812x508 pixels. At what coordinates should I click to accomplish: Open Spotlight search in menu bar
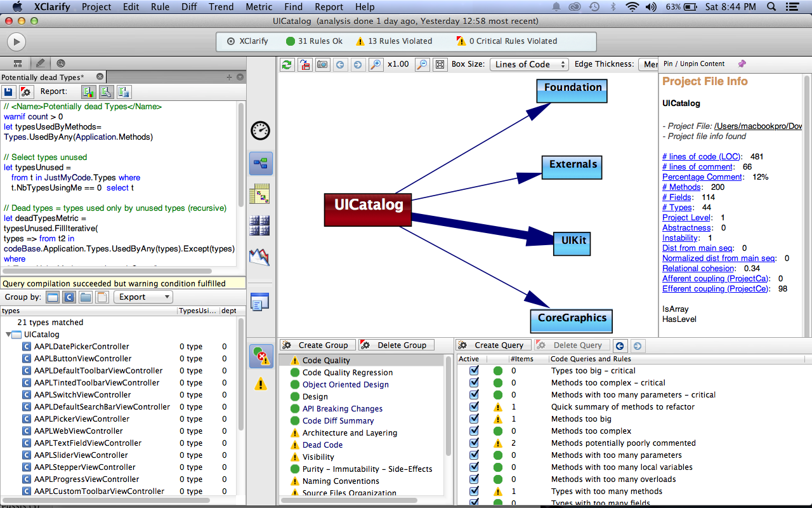(x=771, y=7)
